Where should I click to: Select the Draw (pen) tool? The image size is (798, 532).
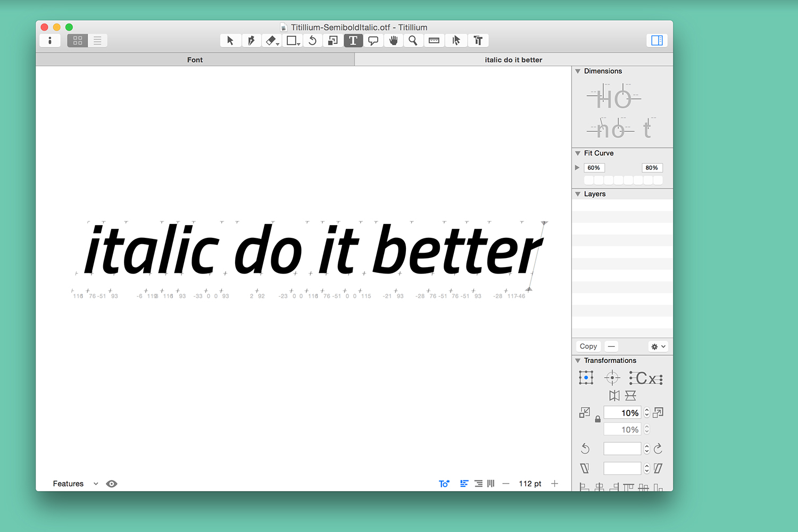[x=251, y=40]
